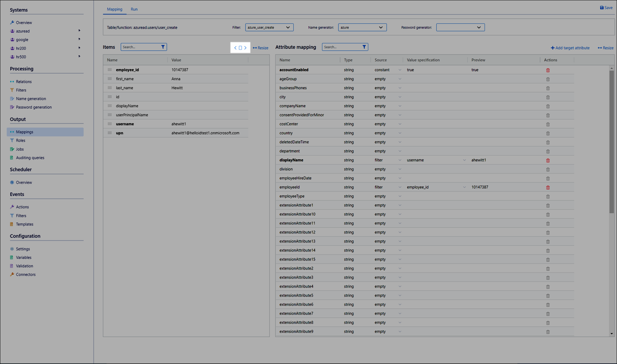Open the Filter dropdown azure_user_create
Viewport: 617px width, 364px height.
pos(269,28)
